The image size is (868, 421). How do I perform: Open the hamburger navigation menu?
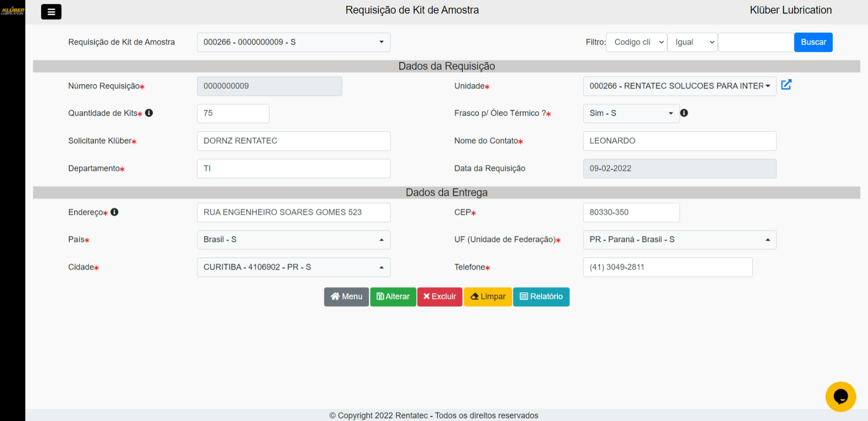pos(51,11)
